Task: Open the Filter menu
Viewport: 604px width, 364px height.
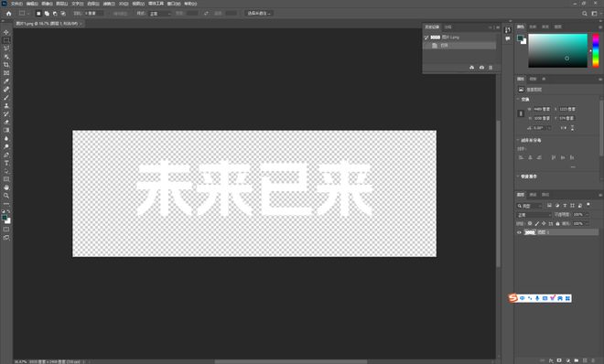Action: (109, 4)
